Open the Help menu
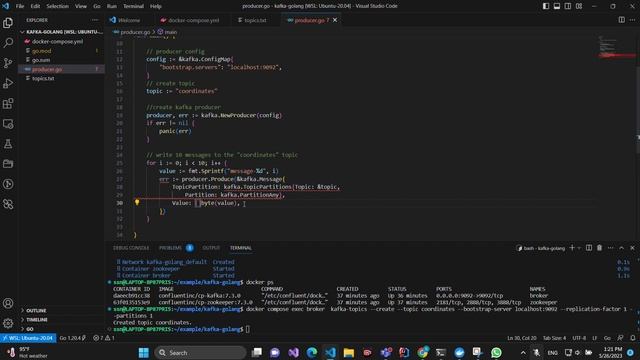The image size is (640, 360). (x=156, y=6)
